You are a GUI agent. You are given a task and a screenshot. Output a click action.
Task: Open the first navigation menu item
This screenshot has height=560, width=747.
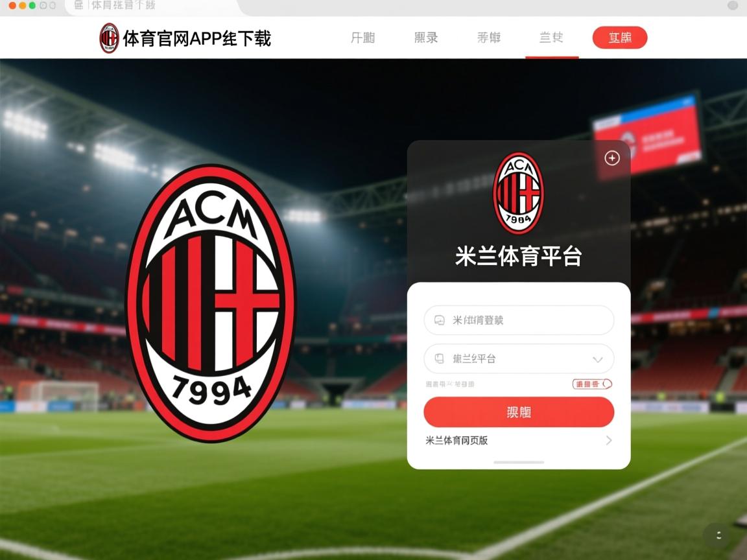click(363, 38)
